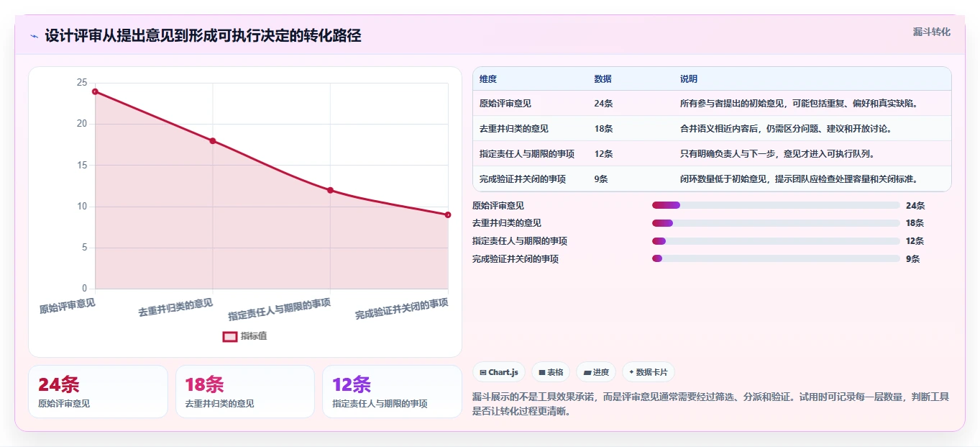
Task: Click the 12条 value beside the progress bar
Action: [x=915, y=241]
